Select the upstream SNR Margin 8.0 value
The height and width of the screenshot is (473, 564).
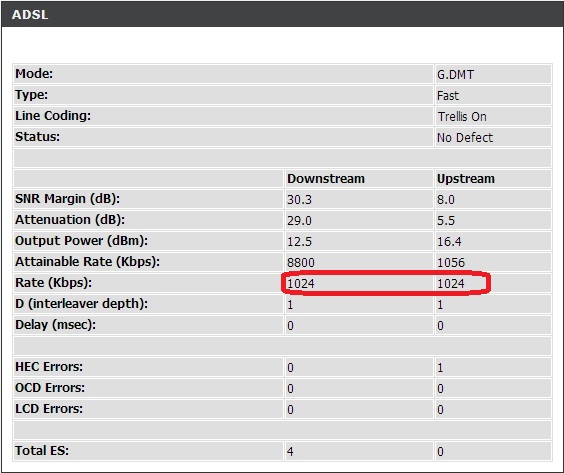[x=446, y=200]
